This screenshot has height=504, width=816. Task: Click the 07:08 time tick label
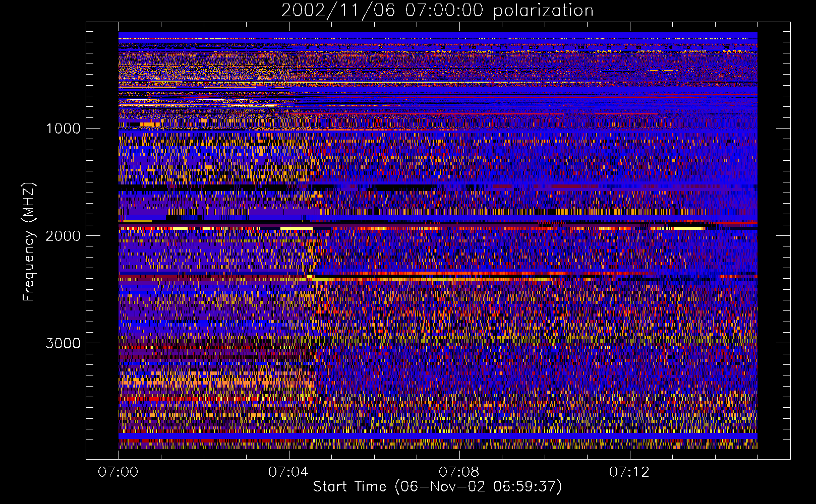[459, 472]
